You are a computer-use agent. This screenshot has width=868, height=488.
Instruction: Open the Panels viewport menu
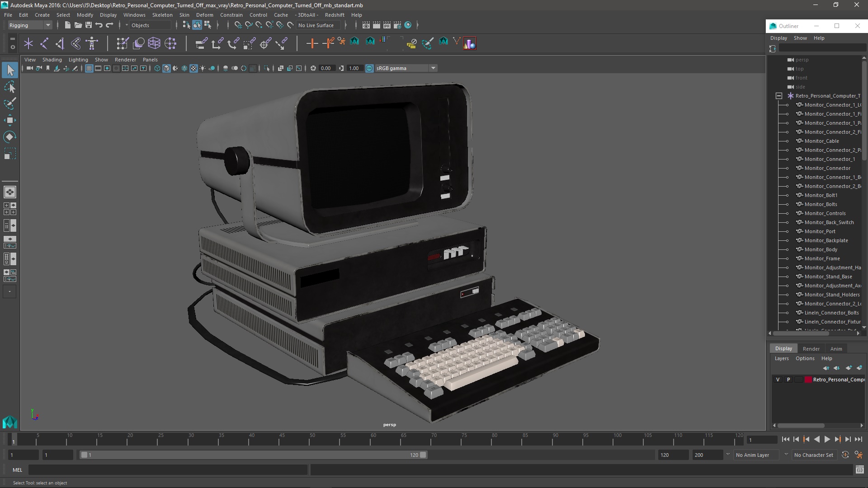(150, 60)
